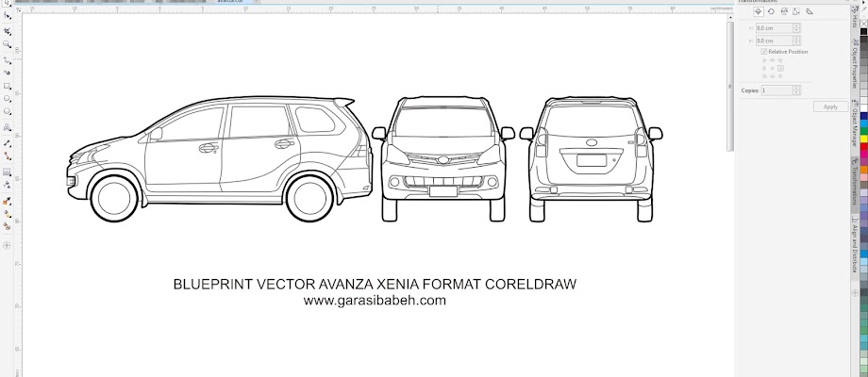Click the x position input field
This screenshot has width=868, height=377.
coord(774,27)
